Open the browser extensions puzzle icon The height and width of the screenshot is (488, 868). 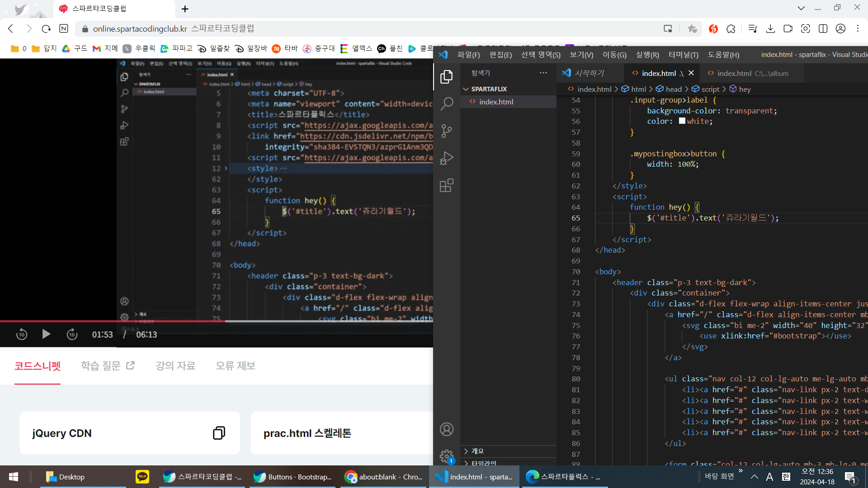[731, 29]
